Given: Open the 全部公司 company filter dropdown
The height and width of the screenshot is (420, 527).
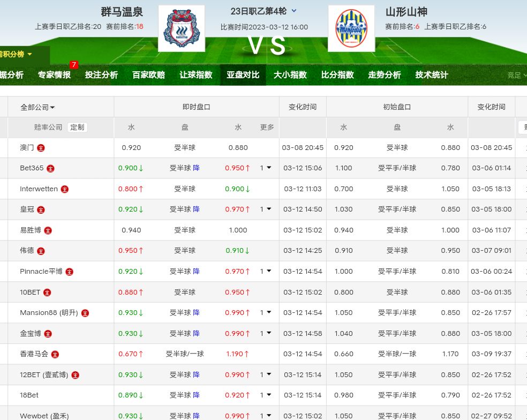Looking at the screenshot, I should click(37, 107).
